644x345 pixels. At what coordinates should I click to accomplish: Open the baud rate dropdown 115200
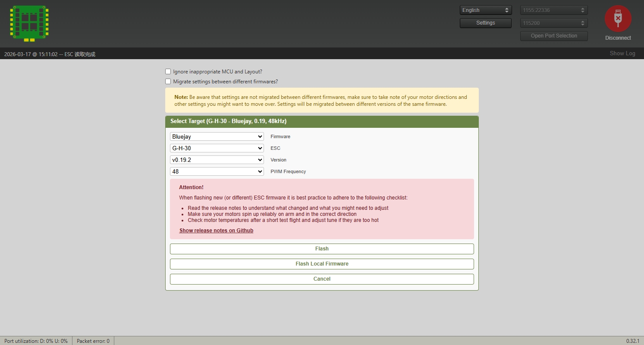[554, 23]
